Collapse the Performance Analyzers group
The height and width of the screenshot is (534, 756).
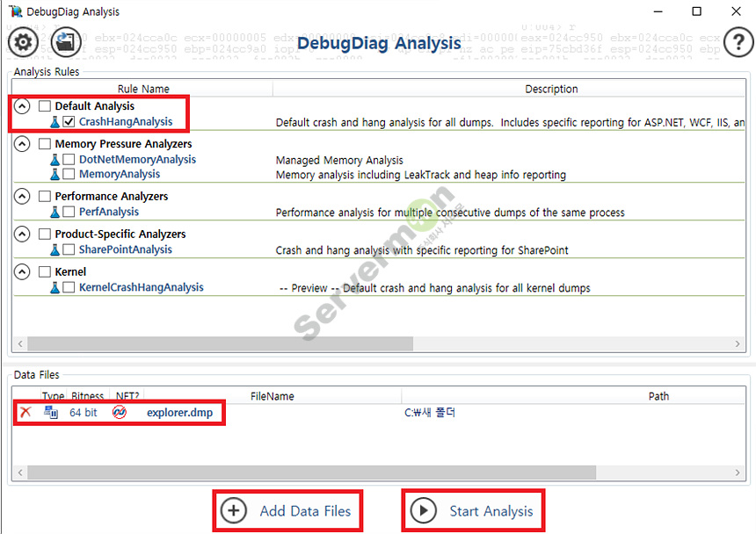[x=22, y=196]
